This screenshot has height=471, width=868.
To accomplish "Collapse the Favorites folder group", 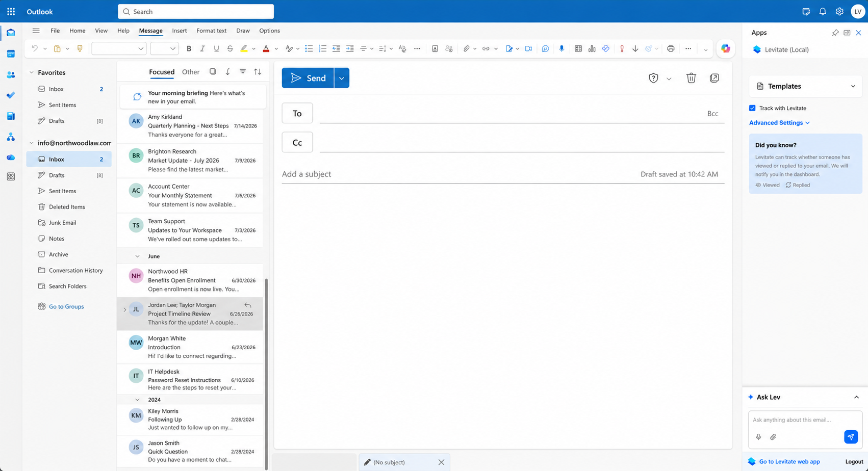I will pyautogui.click(x=31, y=72).
